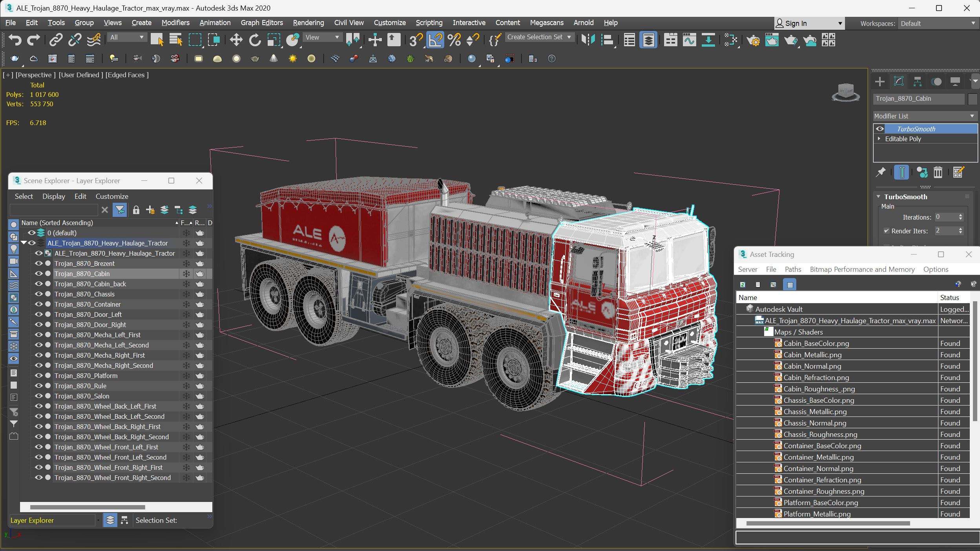Switch to the Hierarchy panel tab icon
The image size is (980, 551).
click(917, 81)
